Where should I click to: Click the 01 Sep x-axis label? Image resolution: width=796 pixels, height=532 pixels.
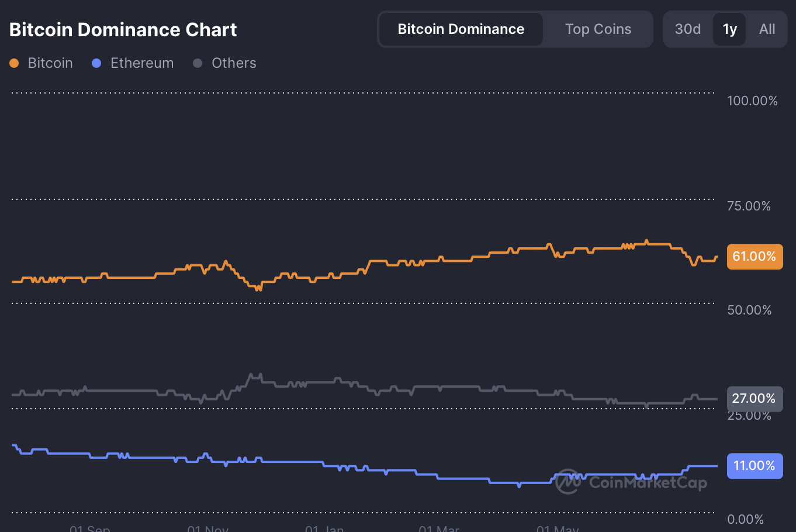(90, 528)
